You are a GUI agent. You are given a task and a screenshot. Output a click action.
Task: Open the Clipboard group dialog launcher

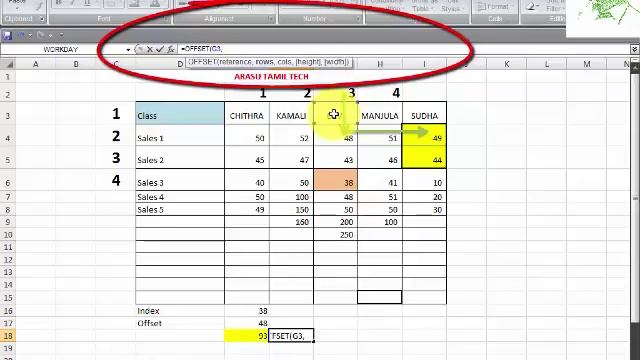coord(42,19)
